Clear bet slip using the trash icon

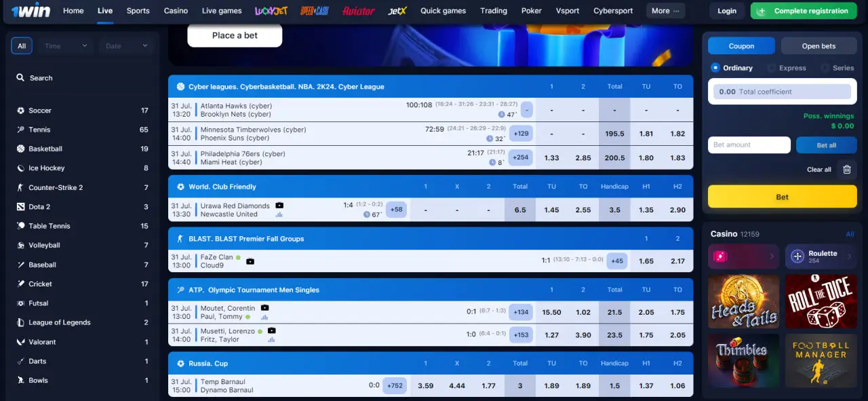coord(846,170)
